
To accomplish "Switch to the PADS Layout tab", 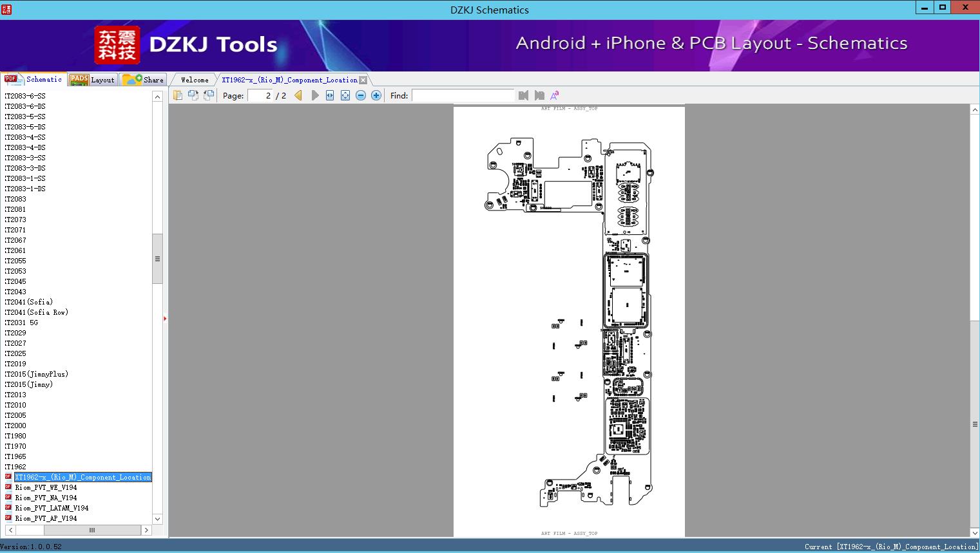I will (x=92, y=79).
